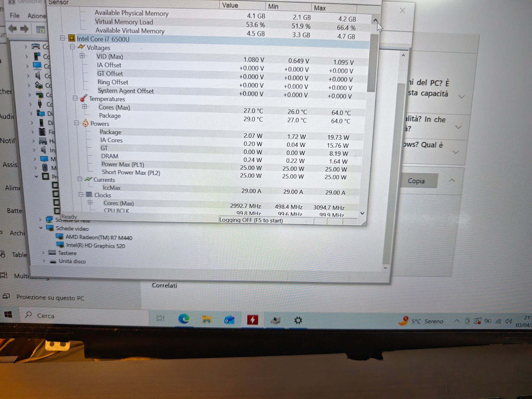This screenshot has height=399, width=532.
Task: Click the Cerca search box on taskbar
Action: point(84,316)
